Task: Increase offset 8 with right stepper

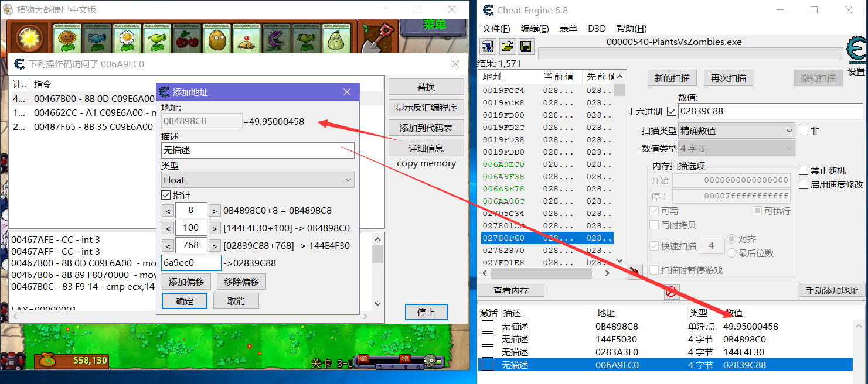Action: coord(215,211)
